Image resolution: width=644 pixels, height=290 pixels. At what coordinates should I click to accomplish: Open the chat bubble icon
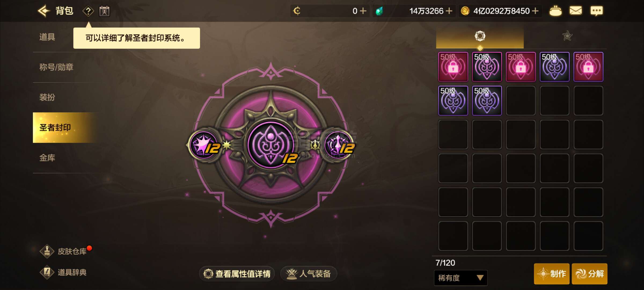tap(597, 11)
